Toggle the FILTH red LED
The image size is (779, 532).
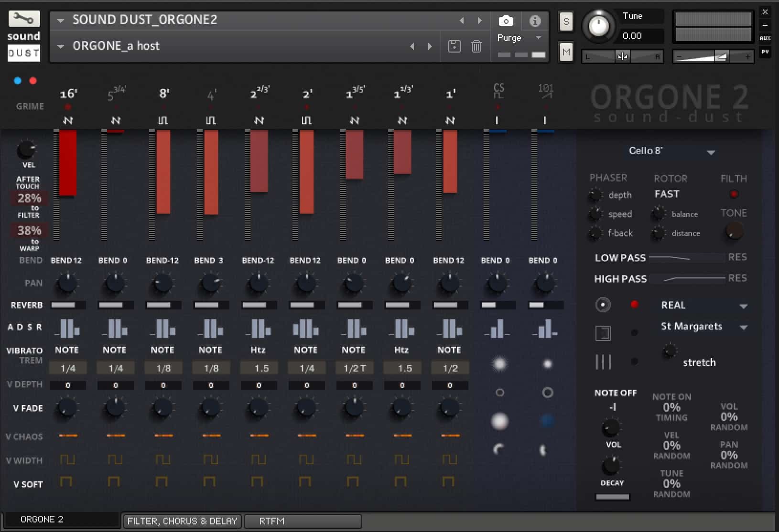734,194
